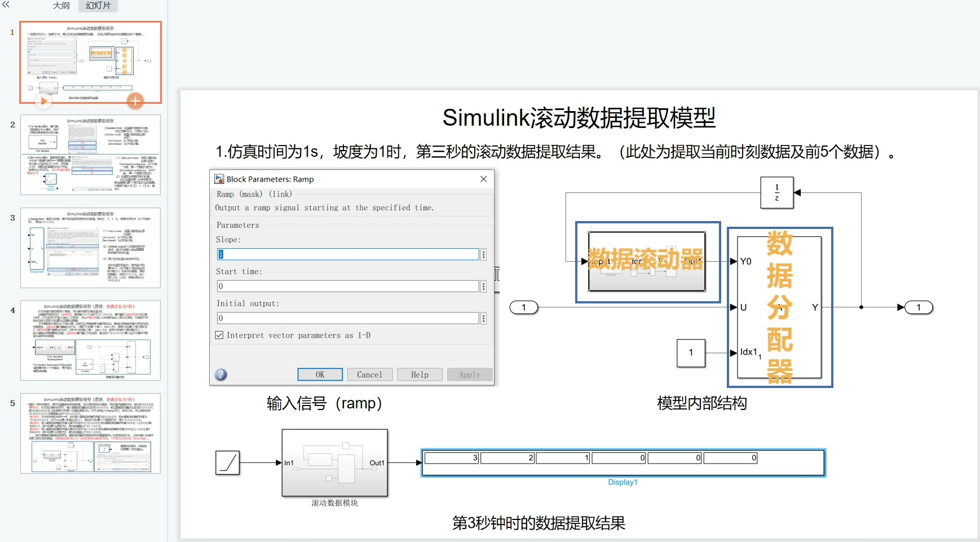Click the Out1 port label on subsystem
The image size is (980, 542).
pos(377,463)
